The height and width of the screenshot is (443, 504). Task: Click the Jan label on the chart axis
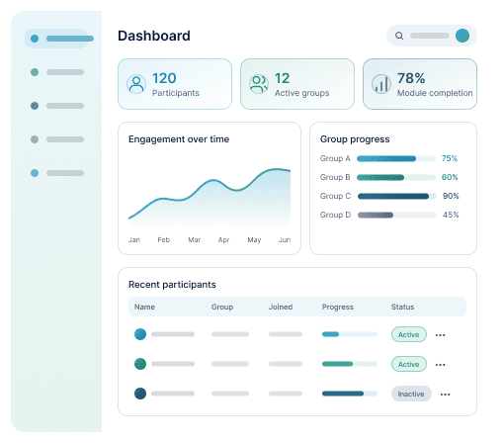tap(134, 240)
